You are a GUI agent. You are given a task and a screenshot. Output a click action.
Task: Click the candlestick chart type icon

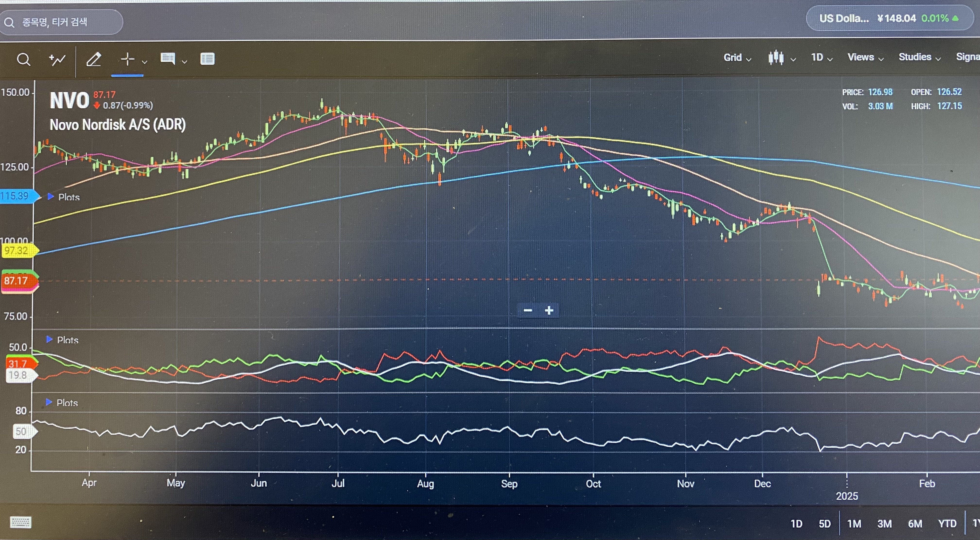coord(776,57)
